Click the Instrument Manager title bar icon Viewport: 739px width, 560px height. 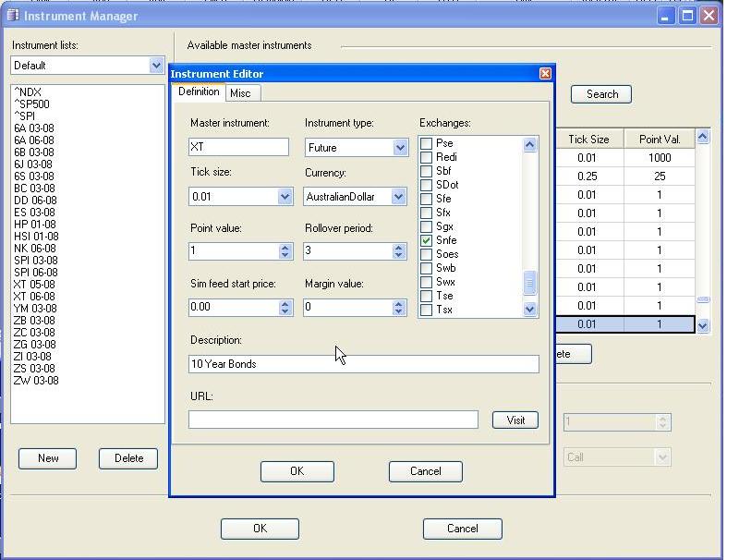(12, 16)
